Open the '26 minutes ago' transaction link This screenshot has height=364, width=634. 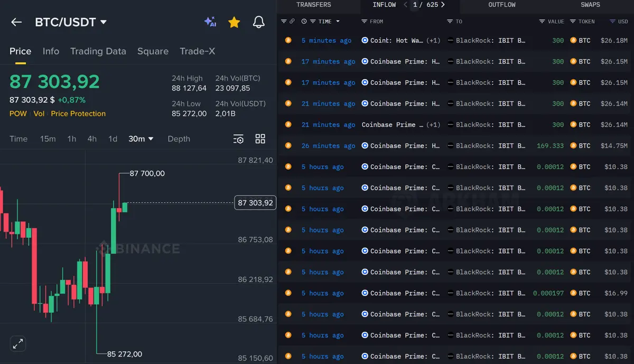click(x=328, y=146)
